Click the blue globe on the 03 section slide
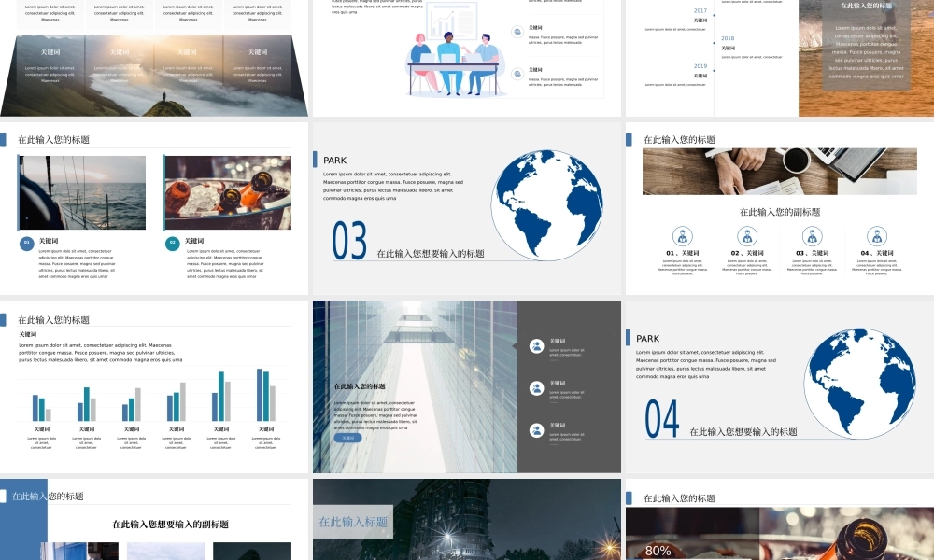 [546, 205]
